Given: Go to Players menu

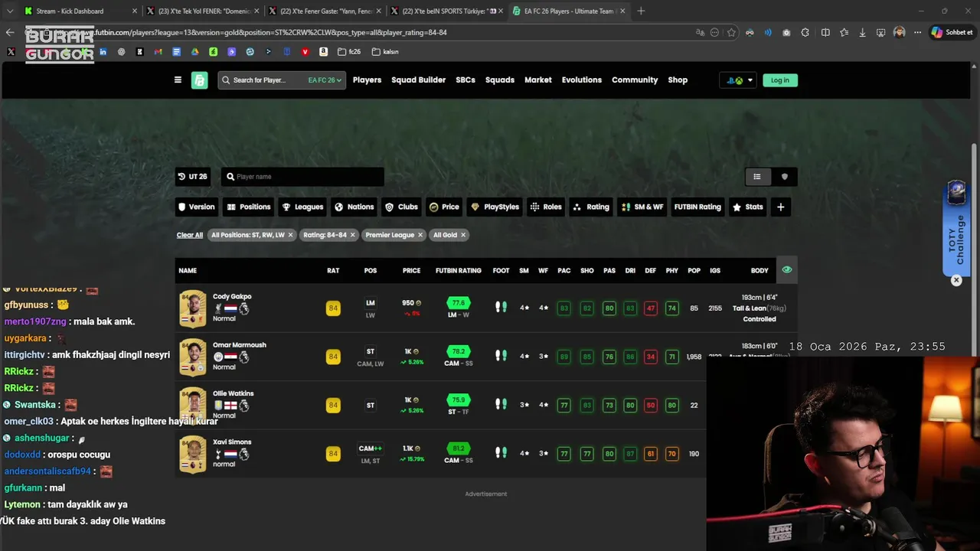Looking at the screenshot, I should pos(367,80).
